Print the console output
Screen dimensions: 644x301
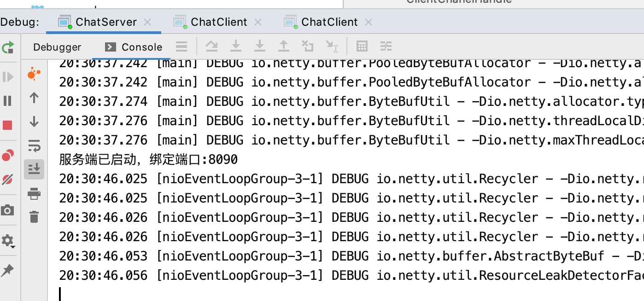point(34,194)
